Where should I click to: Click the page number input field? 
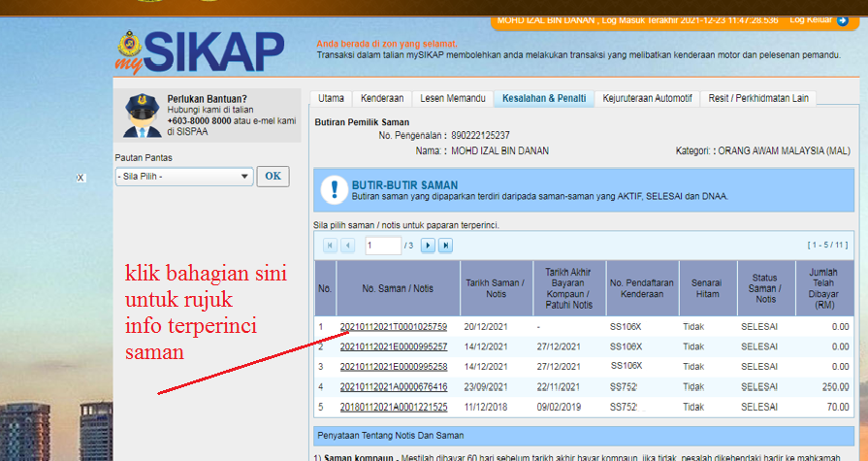pyautogui.click(x=383, y=245)
